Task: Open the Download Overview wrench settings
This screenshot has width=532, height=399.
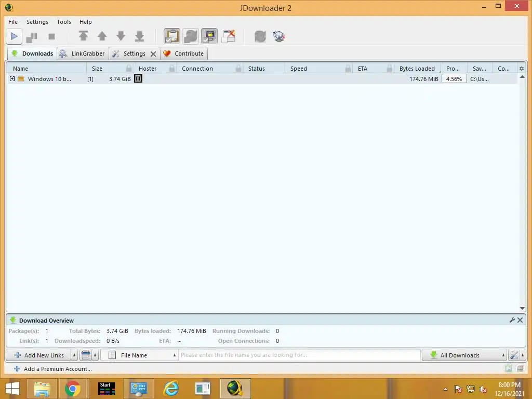Action: tap(512, 320)
